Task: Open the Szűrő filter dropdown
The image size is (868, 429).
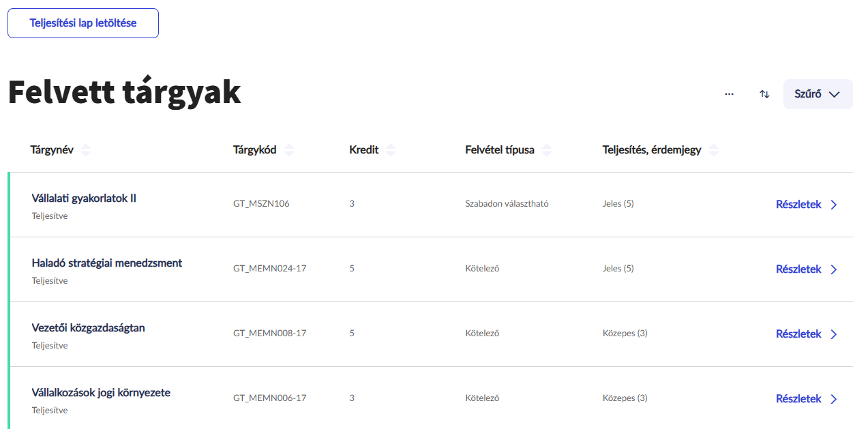Action: coord(818,94)
